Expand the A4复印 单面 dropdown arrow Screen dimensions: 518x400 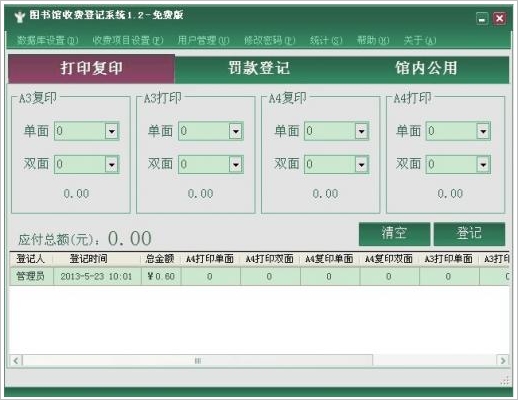[x=361, y=131]
